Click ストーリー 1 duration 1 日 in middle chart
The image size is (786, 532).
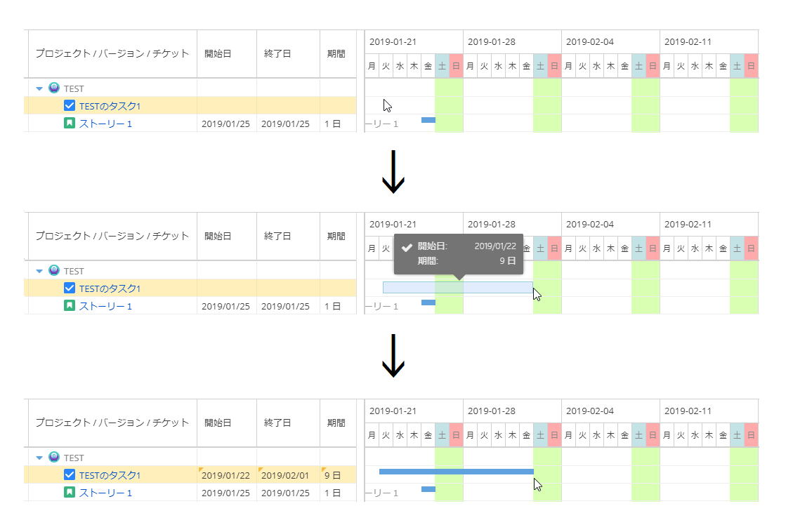point(333,306)
